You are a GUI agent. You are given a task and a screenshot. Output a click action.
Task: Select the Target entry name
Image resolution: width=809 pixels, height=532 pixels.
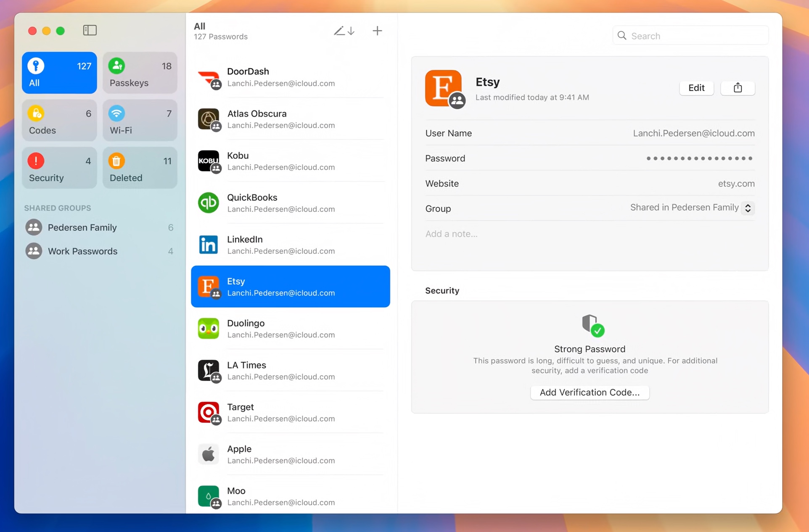click(x=241, y=407)
